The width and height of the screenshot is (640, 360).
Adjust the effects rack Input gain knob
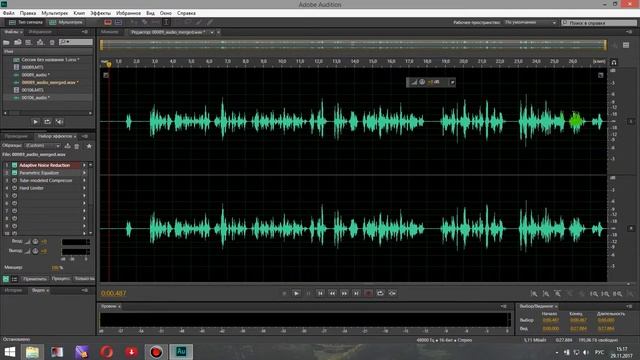pos(35,242)
